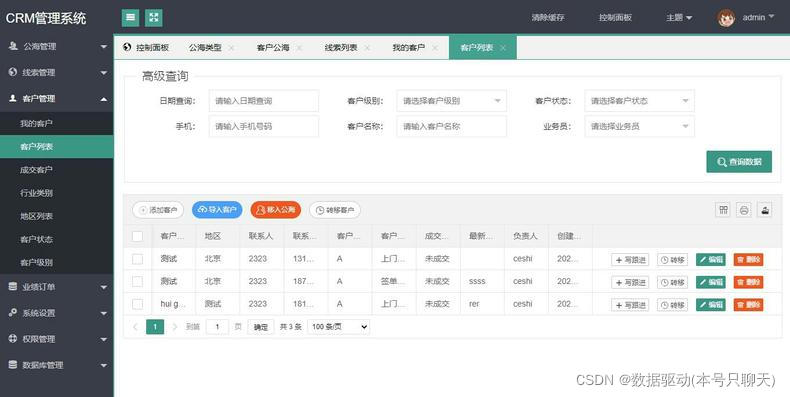The image size is (790, 397).
Task: Open the 客户级别 dropdown in query form
Action: pos(451,101)
